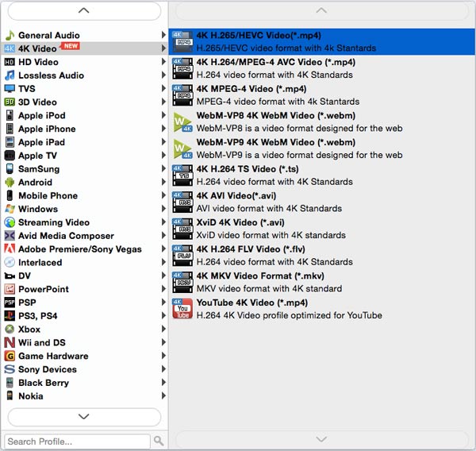Select 4K H.264 TS Video (*.ts)

[322, 175]
